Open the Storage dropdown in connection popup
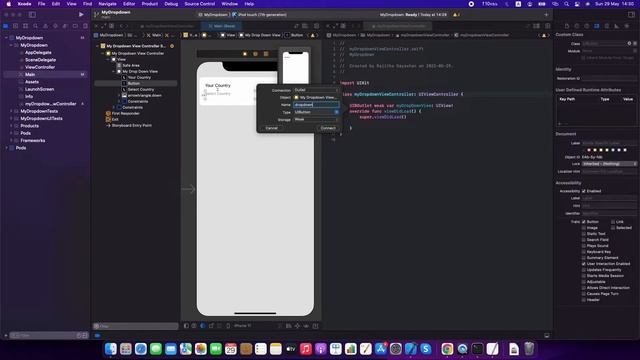 (x=316, y=119)
